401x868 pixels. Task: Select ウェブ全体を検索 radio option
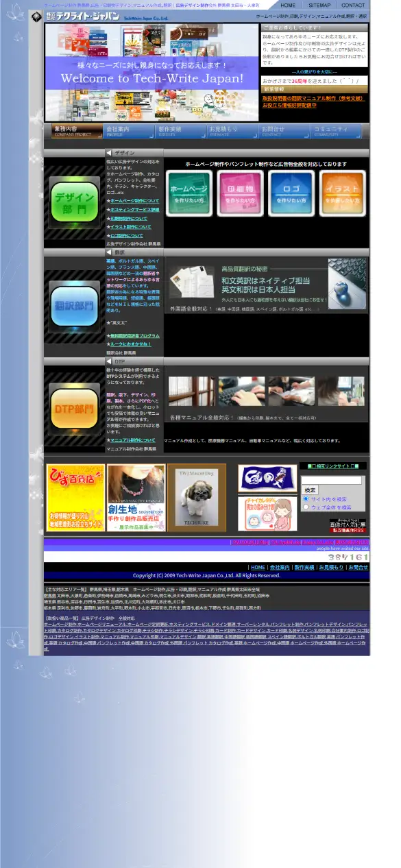306,507
